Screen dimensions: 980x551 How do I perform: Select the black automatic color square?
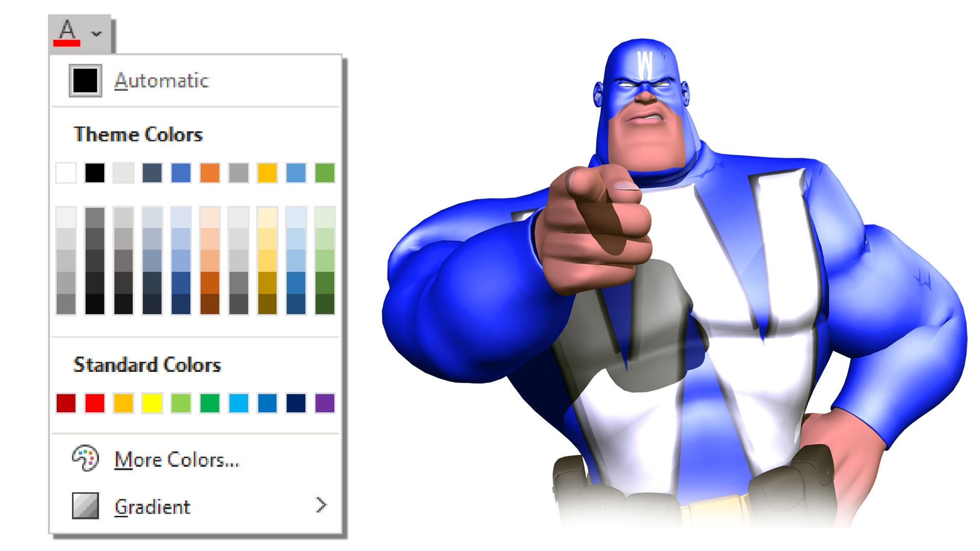pyautogui.click(x=85, y=80)
